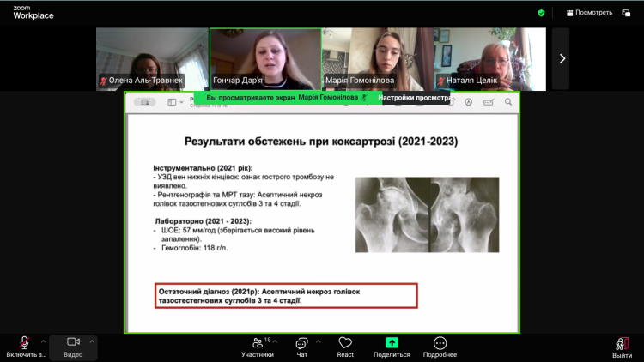Turn on video camera
Viewport: 644px width, 362px height.
coord(73,343)
